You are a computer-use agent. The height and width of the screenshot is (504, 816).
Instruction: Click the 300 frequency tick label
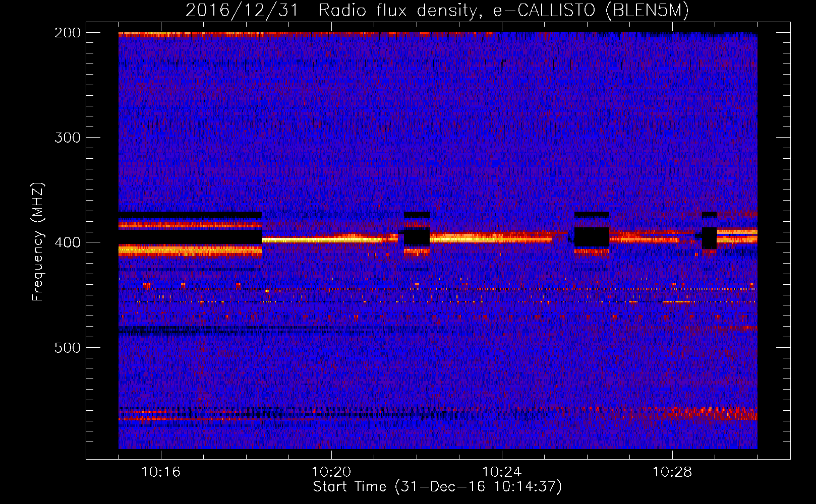(x=68, y=138)
